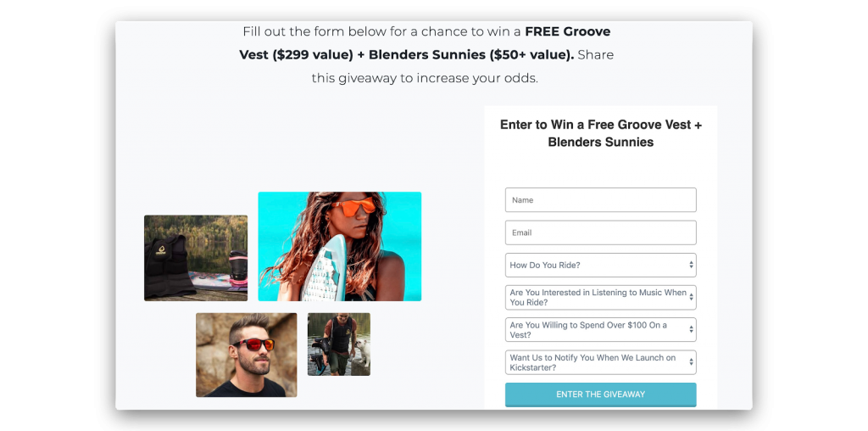Image resolution: width=868 pixels, height=431 pixels.
Task: Expand the Kickstarter launch notification dropdown
Action: (x=601, y=362)
